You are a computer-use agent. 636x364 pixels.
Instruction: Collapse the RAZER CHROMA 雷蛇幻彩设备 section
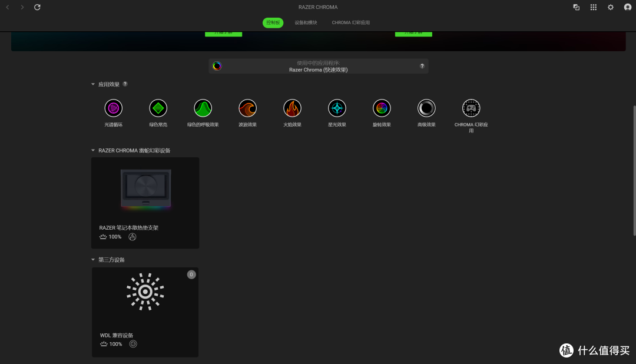[93, 151]
